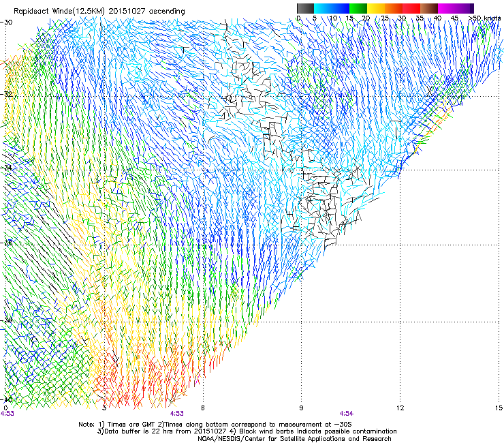This screenshot has width=504, height=443.
Task: Click the '>50 knots' legend label
Action: tap(485, 18)
